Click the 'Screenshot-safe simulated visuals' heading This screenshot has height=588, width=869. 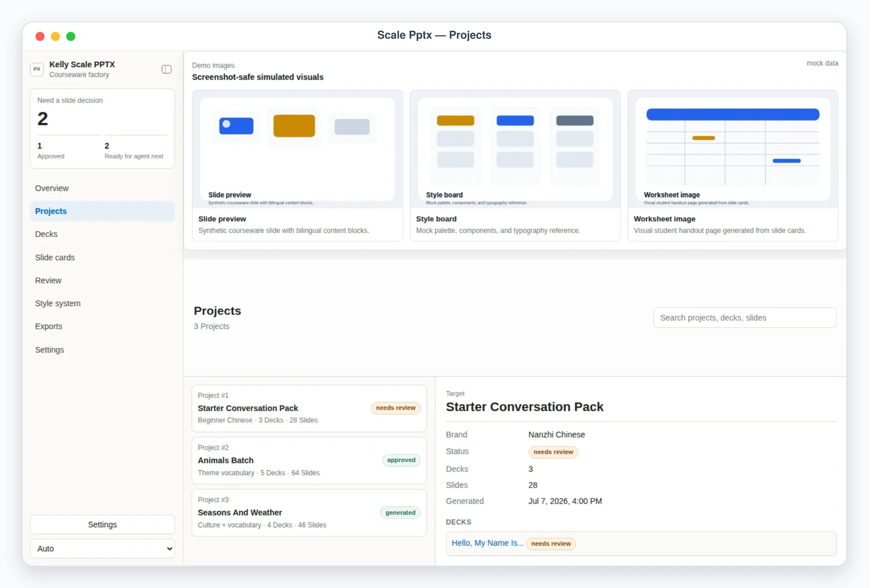tap(257, 77)
